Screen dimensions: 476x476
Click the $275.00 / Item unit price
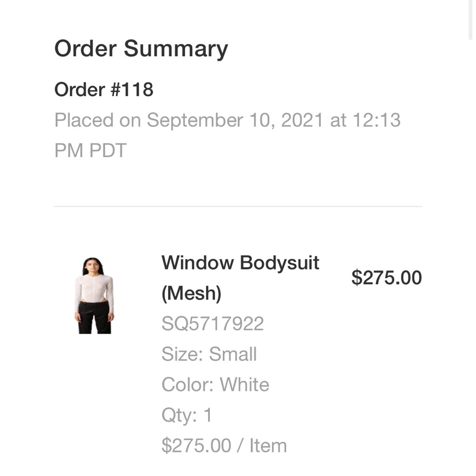click(224, 446)
